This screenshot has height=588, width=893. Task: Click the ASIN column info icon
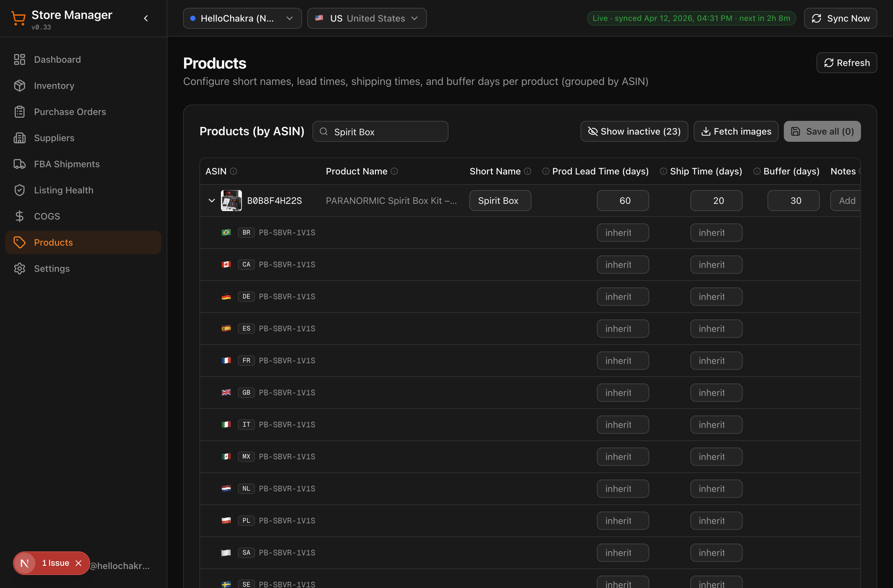[233, 171]
